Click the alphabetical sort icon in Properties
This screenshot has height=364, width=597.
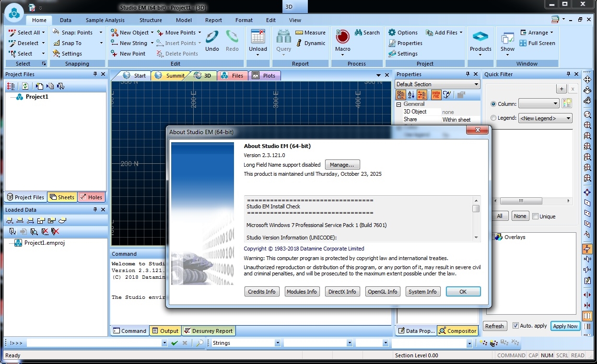[x=411, y=95]
